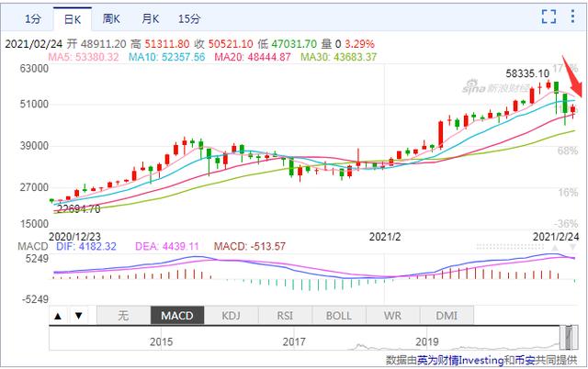The width and height of the screenshot is (588, 369).
Task: Select 无 to hide the indicator
Action: (123, 316)
